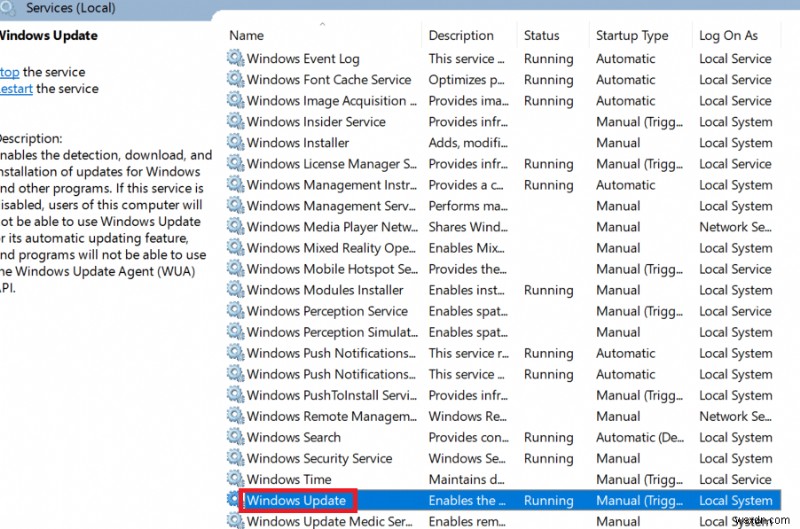Screen dimensions: 800x529
Task: Select the Windows Insider Service name
Action: tap(316, 121)
